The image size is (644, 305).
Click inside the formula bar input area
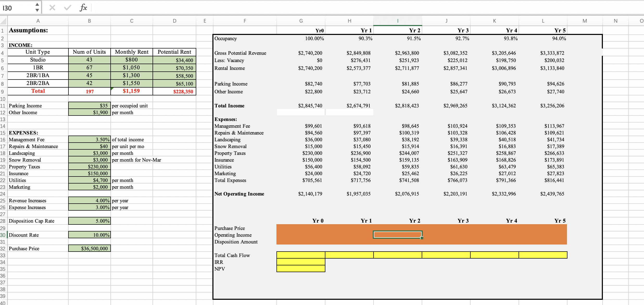click(364, 8)
